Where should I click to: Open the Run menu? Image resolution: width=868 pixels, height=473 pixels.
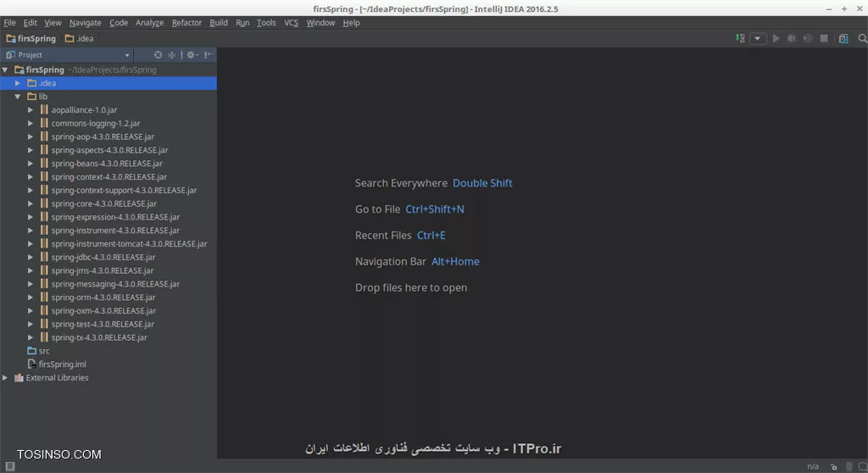[242, 23]
